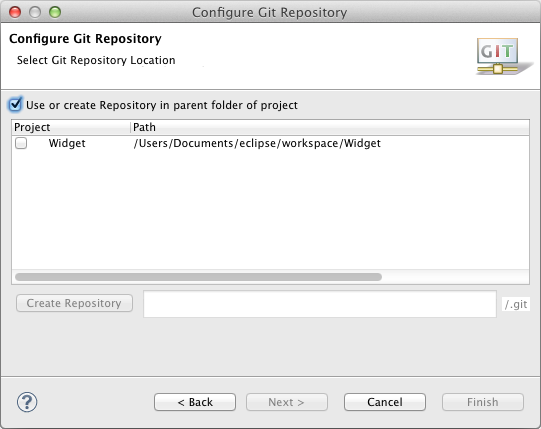This screenshot has width=541, height=429.
Task: Click the /.git suffix label
Action: (516, 304)
